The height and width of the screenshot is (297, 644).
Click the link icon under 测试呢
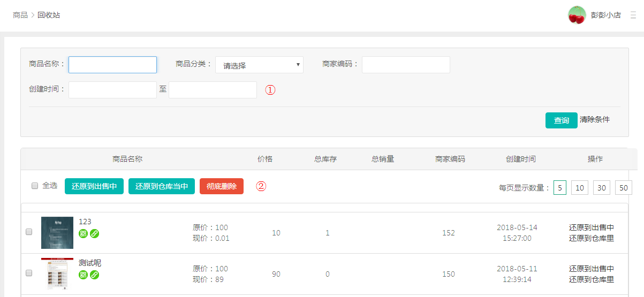[94, 275]
